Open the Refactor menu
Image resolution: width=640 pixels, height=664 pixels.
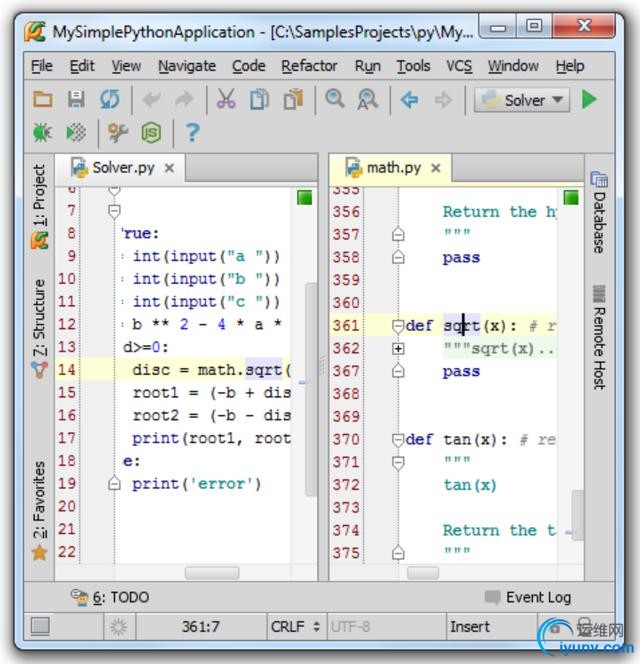click(309, 66)
